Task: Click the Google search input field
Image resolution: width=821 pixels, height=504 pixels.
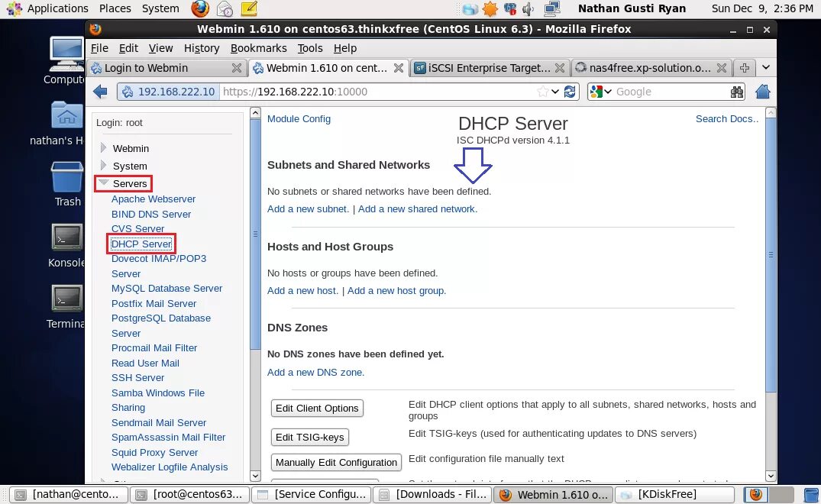Action: tap(671, 92)
